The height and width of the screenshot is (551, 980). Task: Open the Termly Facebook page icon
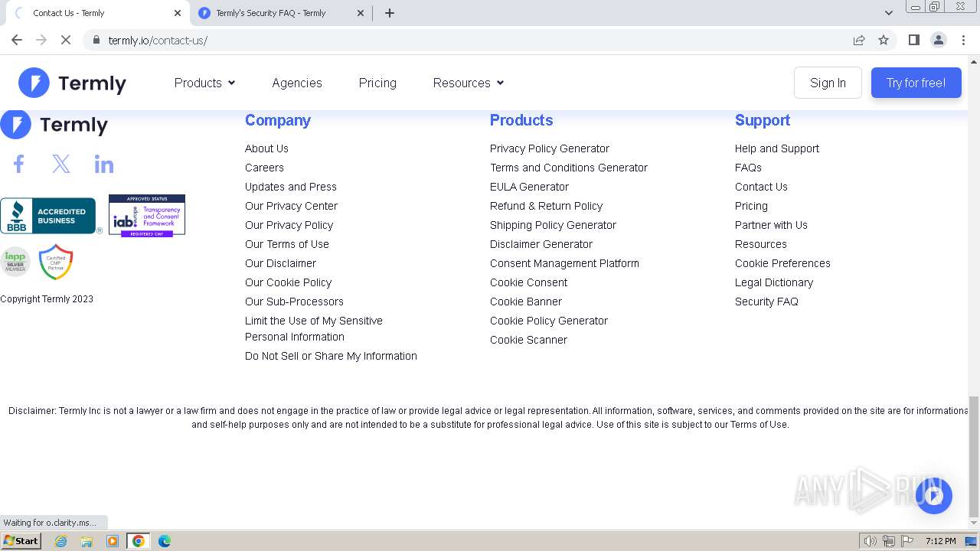point(18,164)
